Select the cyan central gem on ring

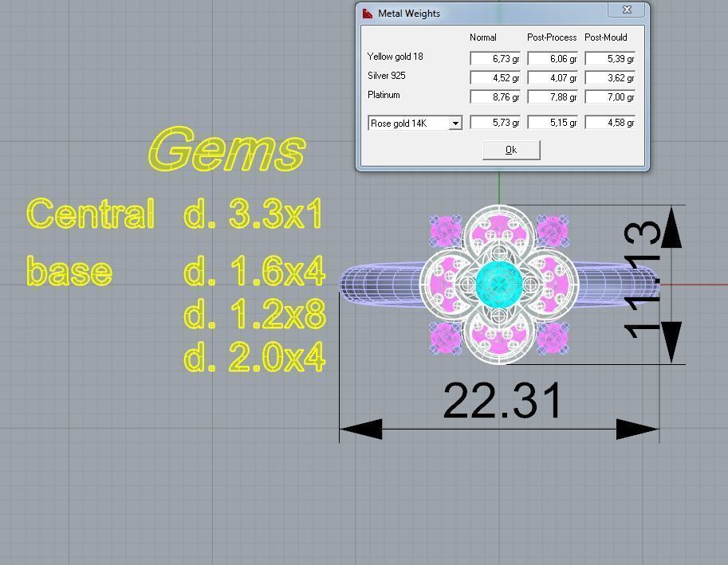tap(499, 284)
